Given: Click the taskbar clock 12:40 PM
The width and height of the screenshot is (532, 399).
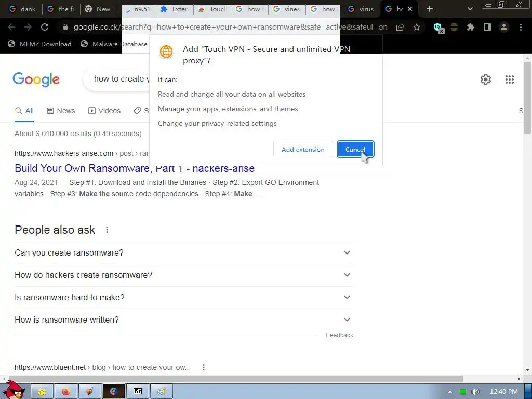Looking at the screenshot, I should pos(504,392).
